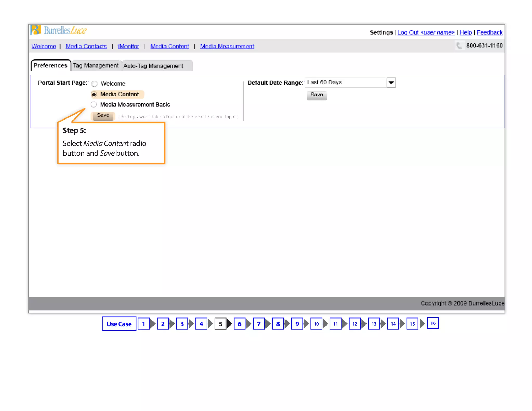Viewport: 532px width, 411px height.
Task: Open the Media Contacts nav link
Action: pyautogui.click(x=86, y=46)
